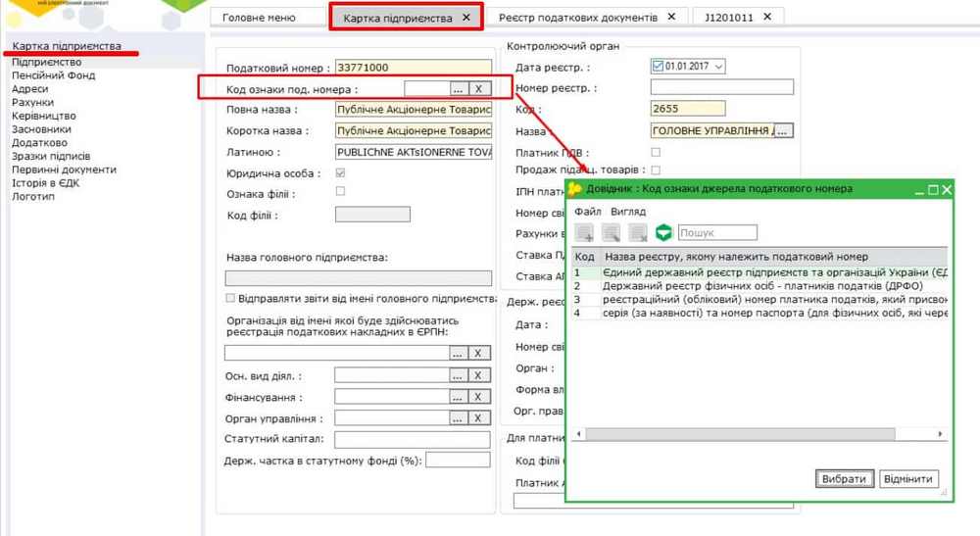Click the horizontal scrollbar in Довідник list
This screenshot has height=536, width=980.
[735, 434]
